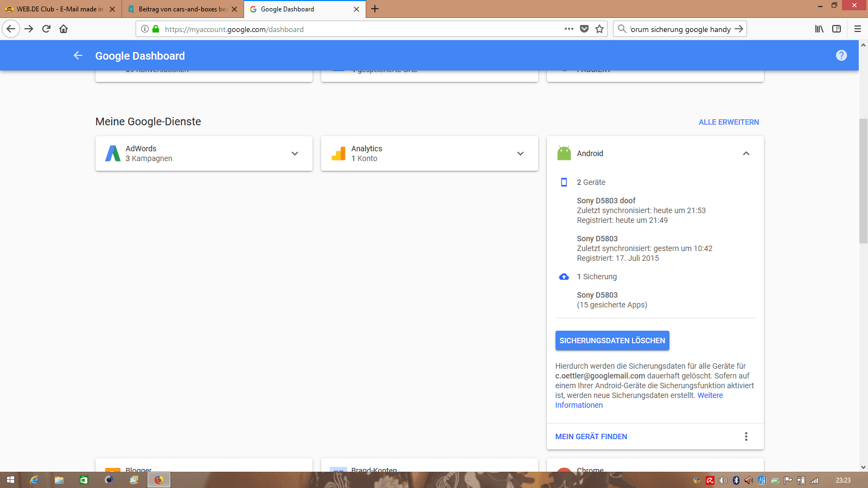Click the device icon beside 2 Geräte

click(x=564, y=182)
